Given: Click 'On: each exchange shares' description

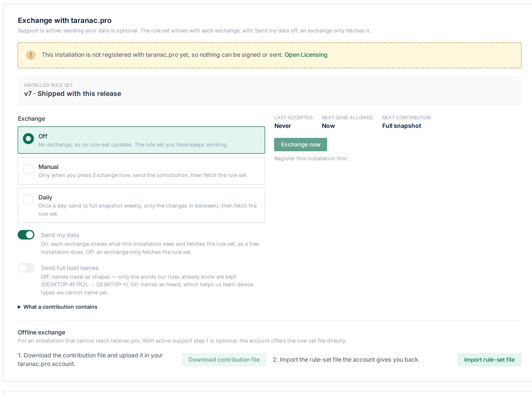Looking at the screenshot, I should tap(150, 248).
